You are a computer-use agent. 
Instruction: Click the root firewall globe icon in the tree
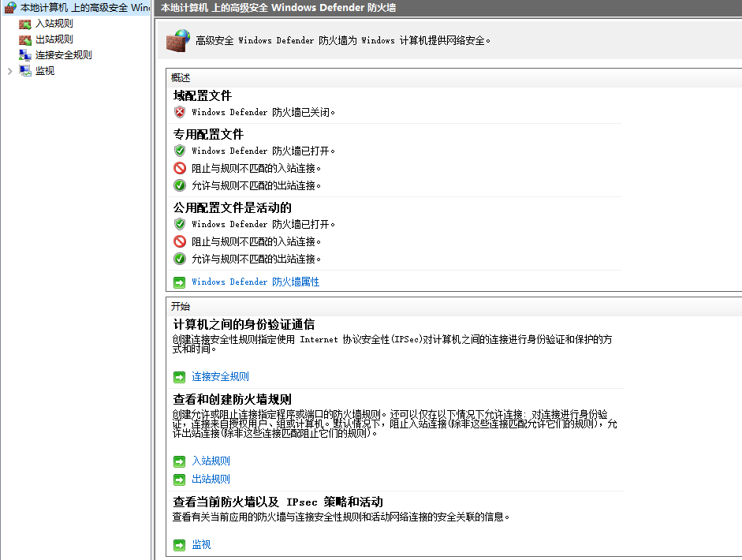pos(10,8)
